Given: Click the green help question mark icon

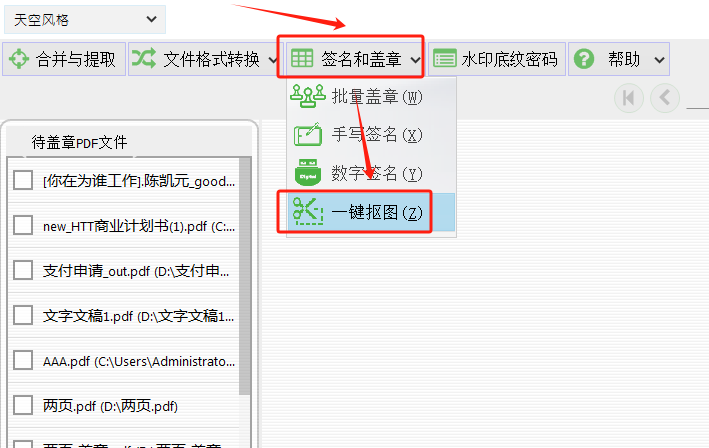Looking at the screenshot, I should click(584, 59).
